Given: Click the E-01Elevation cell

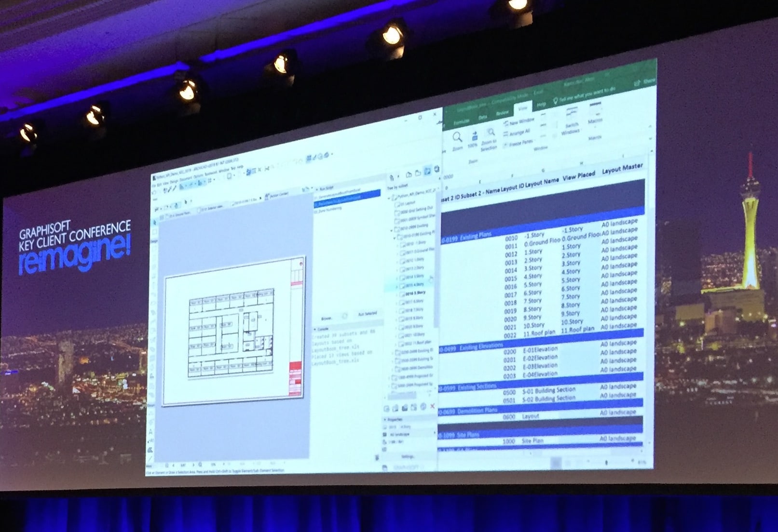Looking at the screenshot, I should point(540,350).
